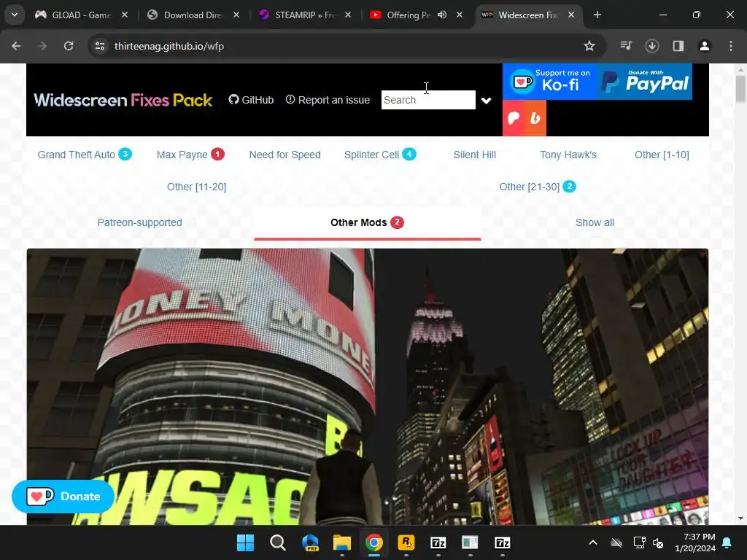
Task: Select the Splinter Cell category
Action: (380, 155)
